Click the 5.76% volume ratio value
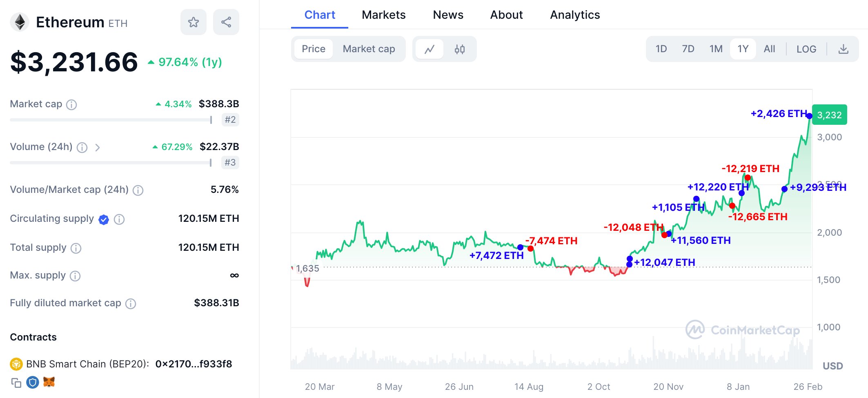 pyautogui.click(x=225, y=190)
